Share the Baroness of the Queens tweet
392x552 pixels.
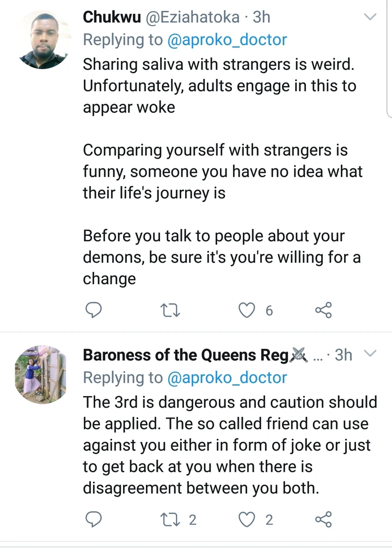point(323,519)
